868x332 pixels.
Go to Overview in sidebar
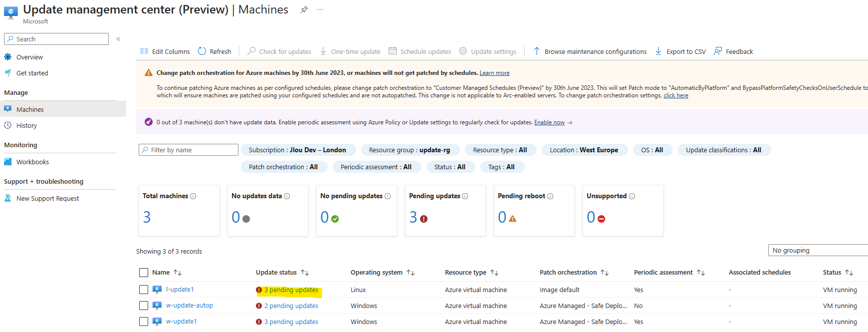click(x=29, y=57)
